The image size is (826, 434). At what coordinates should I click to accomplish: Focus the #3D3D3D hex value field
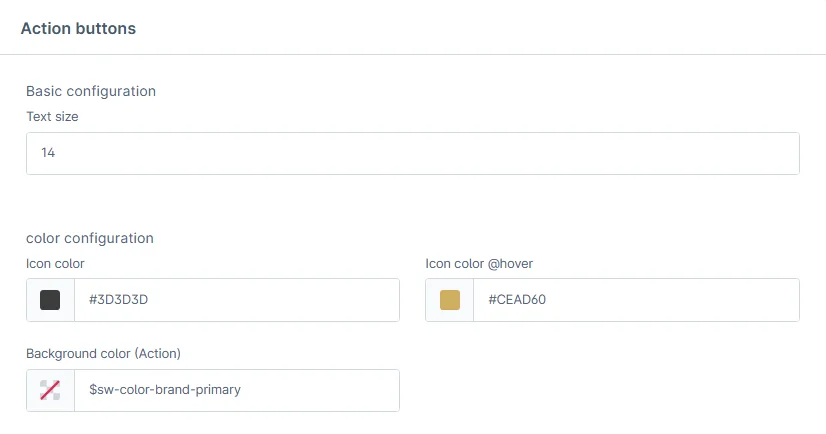[237, 300]
